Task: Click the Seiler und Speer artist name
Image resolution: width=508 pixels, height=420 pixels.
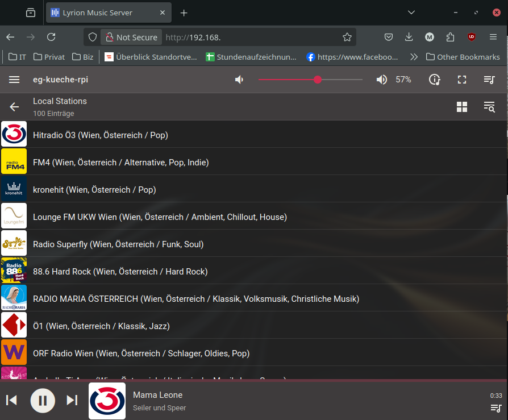Action: 160,408
